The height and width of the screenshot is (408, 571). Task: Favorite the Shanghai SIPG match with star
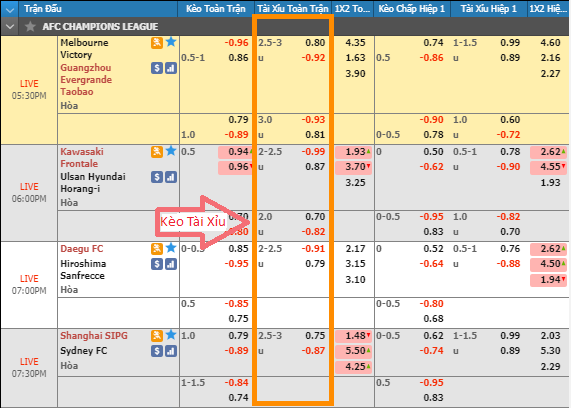171,335
